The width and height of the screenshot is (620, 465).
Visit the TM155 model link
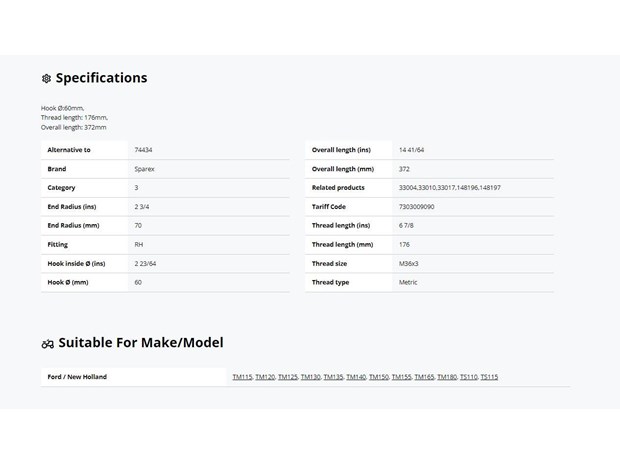point(401,377)
